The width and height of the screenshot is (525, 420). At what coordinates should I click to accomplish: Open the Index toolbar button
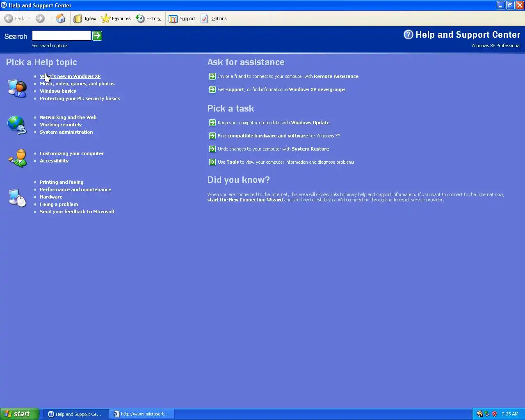pos(85,18)
